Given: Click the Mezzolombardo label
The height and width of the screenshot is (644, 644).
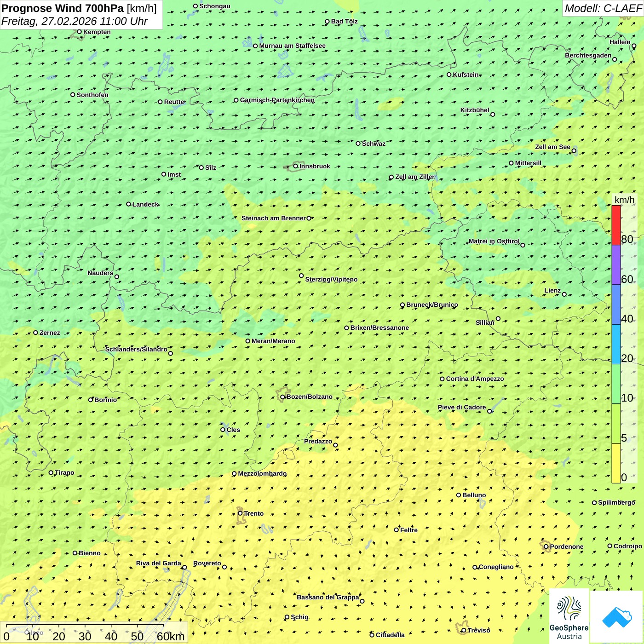Looking at the screenshot, I should click(x=262, y=473).
